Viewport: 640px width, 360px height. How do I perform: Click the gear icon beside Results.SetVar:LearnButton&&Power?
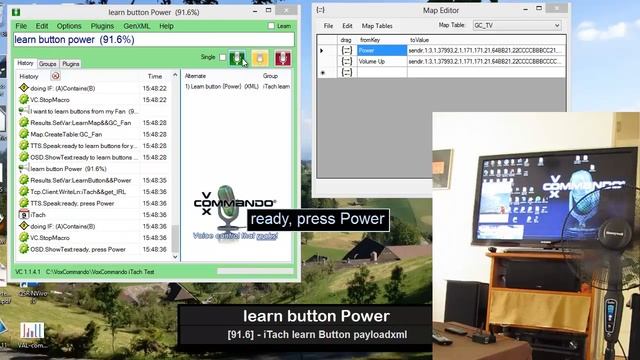click(x=24, y=180)
